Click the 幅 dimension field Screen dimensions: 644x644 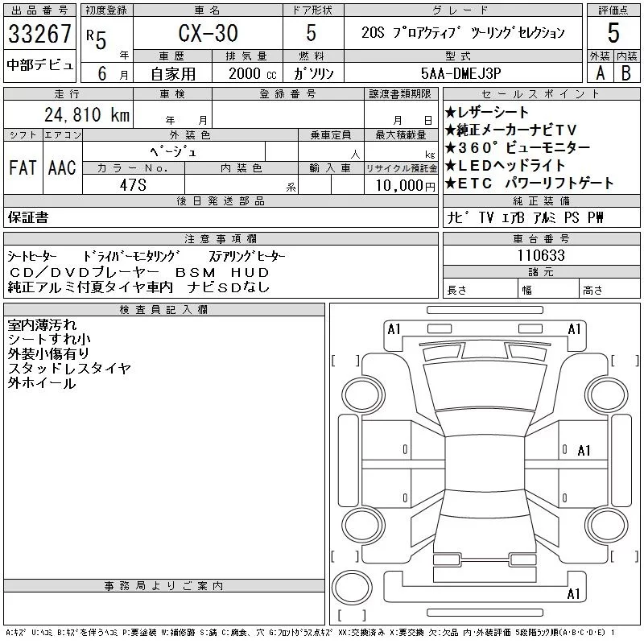pyautogui.click(x=548, y=288)
